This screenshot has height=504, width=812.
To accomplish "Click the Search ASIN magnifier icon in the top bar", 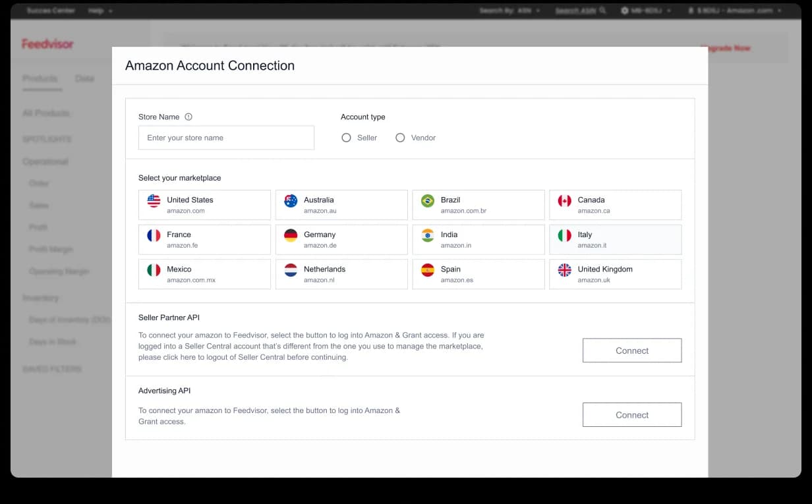I will 602,11.
